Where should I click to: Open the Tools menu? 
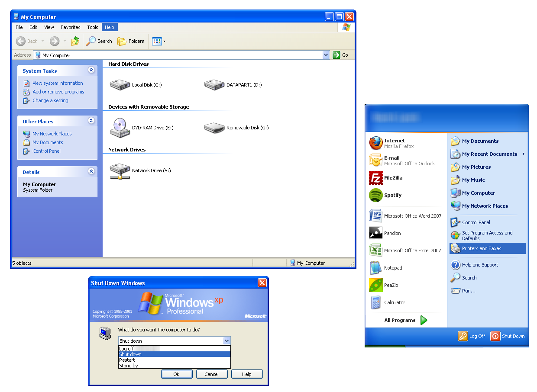93,27
